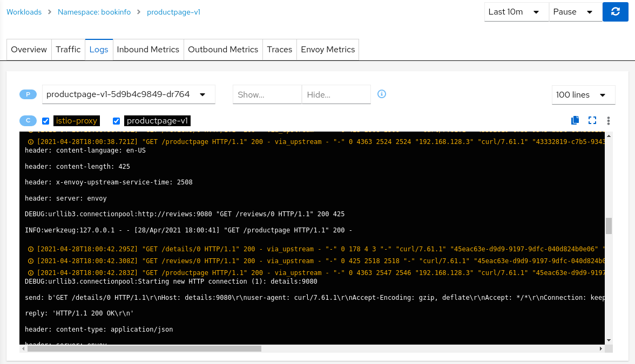Screen dimensions: 635x364
Task: Click the C container badge
Action: pyautogui.click(x=28, y=121)
